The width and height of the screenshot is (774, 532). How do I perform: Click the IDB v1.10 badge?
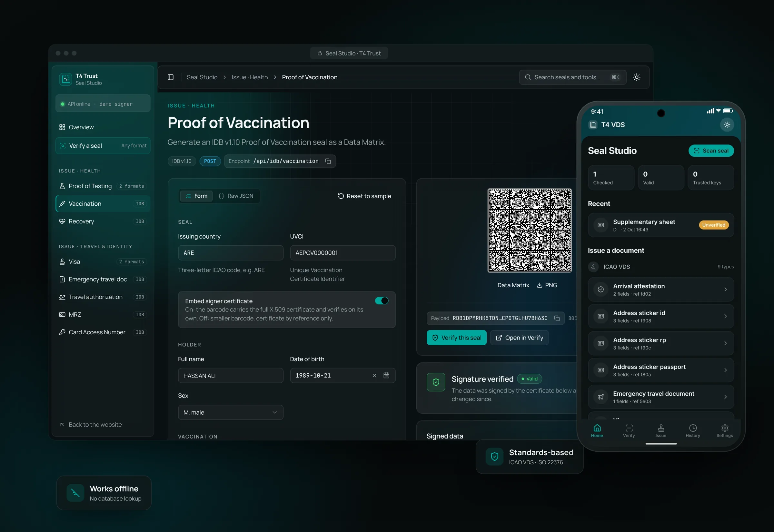(182, 161)
